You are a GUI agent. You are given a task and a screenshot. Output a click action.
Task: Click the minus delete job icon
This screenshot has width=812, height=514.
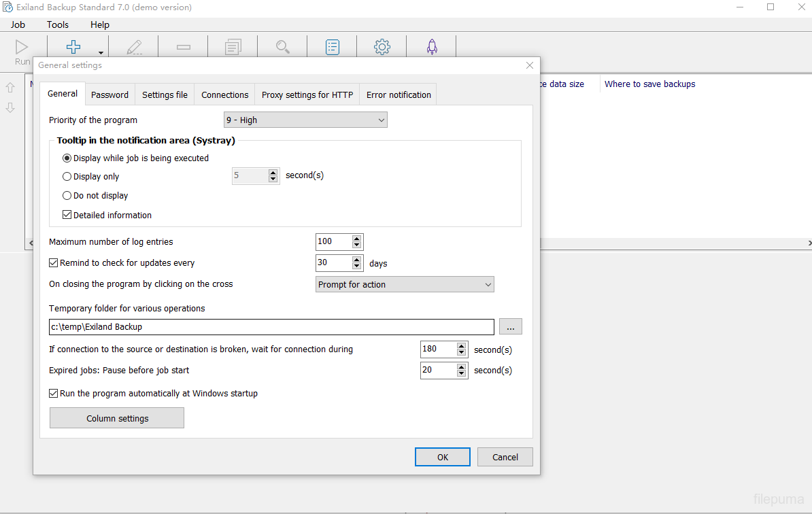[183, 47]
